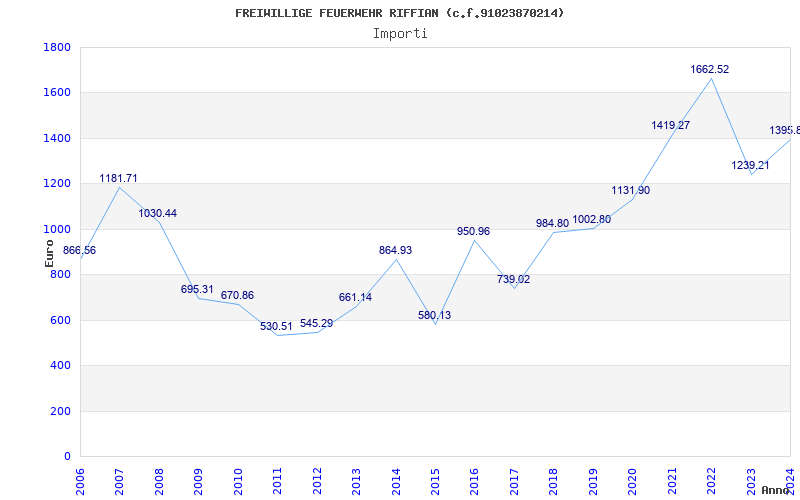The height and width of the screenshot is (500, 800).
Task: Select the 1000 value on y-axis
Action: click(57, 229)
